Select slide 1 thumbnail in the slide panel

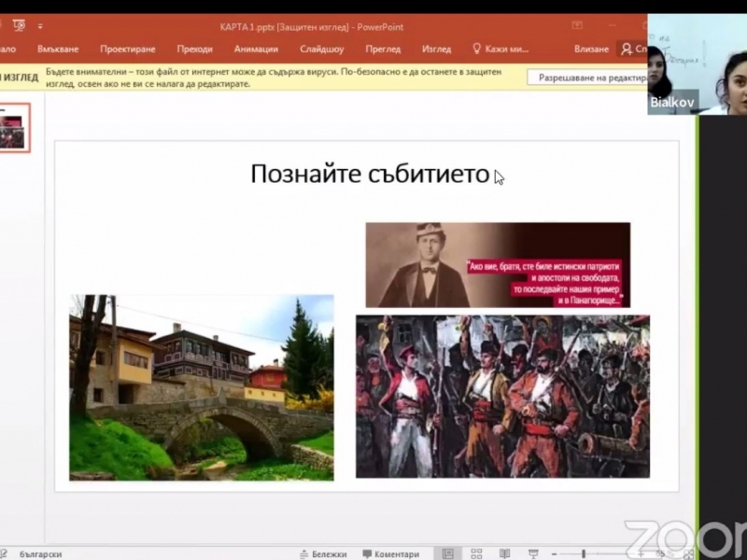pyautogui.click(x=13, y=127)
